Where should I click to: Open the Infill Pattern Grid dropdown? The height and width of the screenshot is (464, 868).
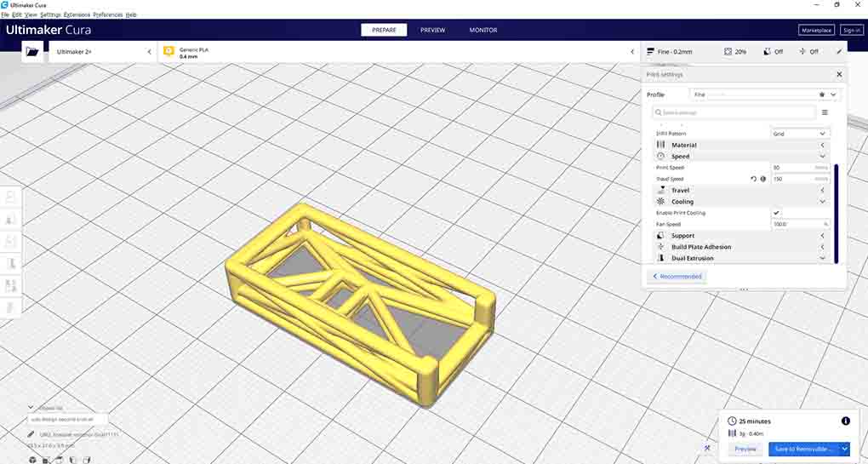[801, 134]
